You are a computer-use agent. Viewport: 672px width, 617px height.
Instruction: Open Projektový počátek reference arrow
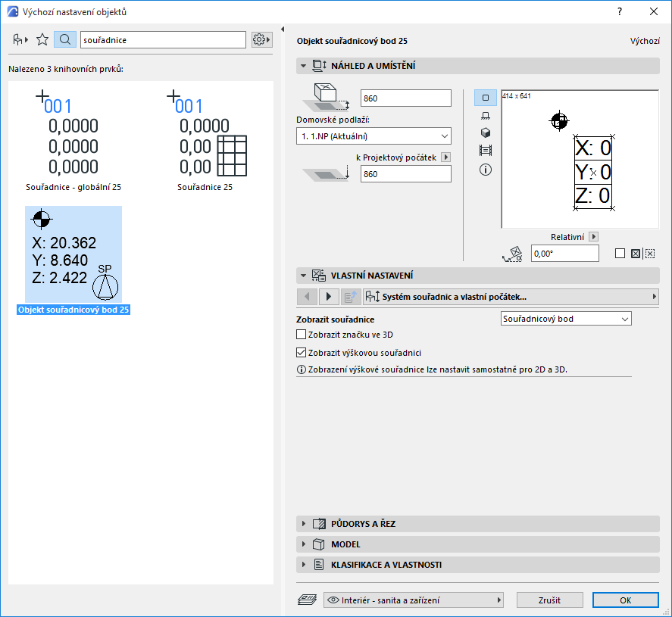click(x=445, y=157)
